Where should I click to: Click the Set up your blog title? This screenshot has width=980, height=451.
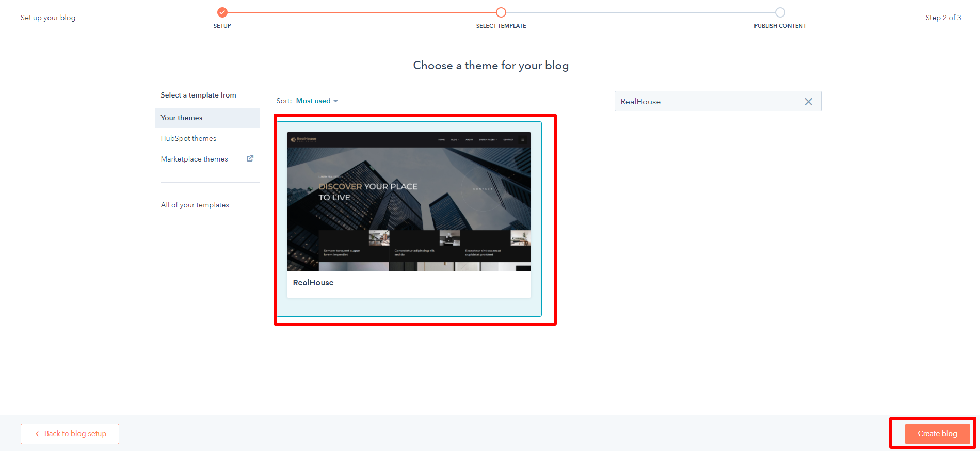(48, 18)
